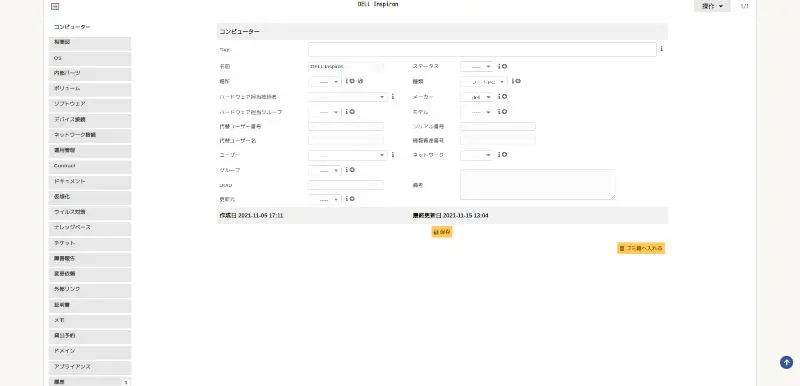
Task: Click the info icon next to メーカー dropdown
Action: coord(499,96)
